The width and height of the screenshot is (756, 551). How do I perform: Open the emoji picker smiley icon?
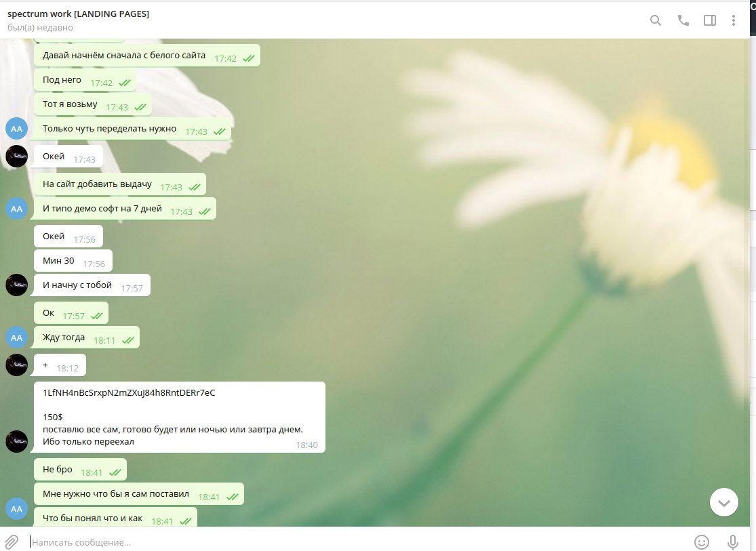702,542
